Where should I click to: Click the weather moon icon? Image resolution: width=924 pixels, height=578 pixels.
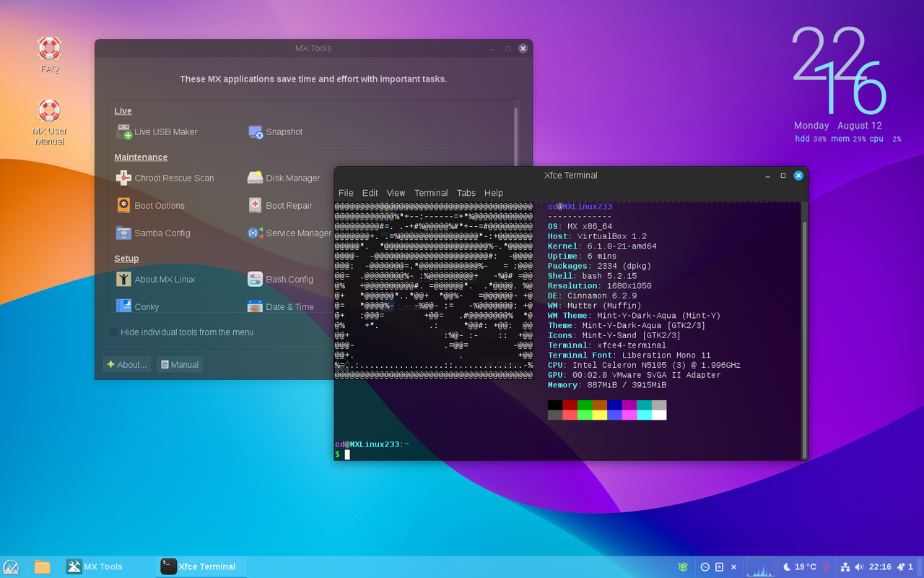(788, 567)
